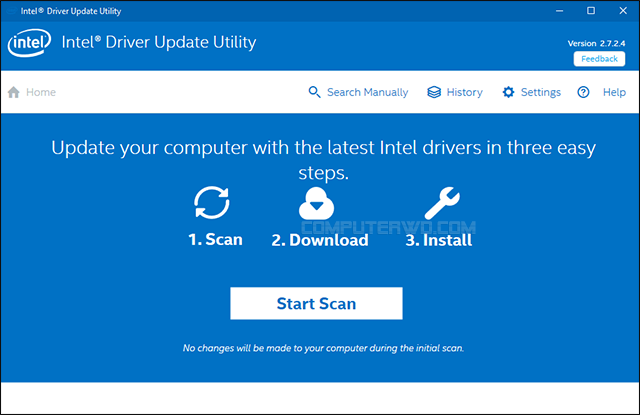Send feedback via Feedback button

click(599, 59)
